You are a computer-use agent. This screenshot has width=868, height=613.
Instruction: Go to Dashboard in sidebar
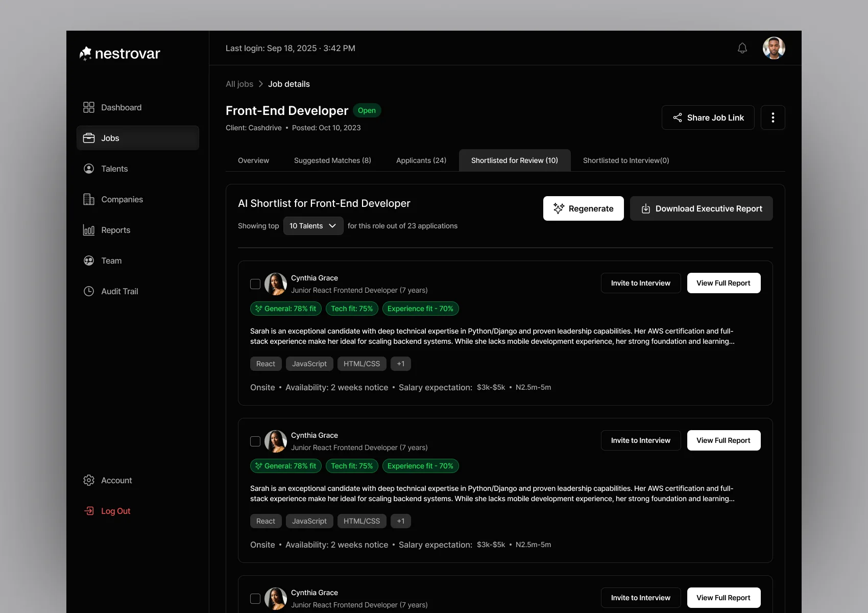pos(138,107)
